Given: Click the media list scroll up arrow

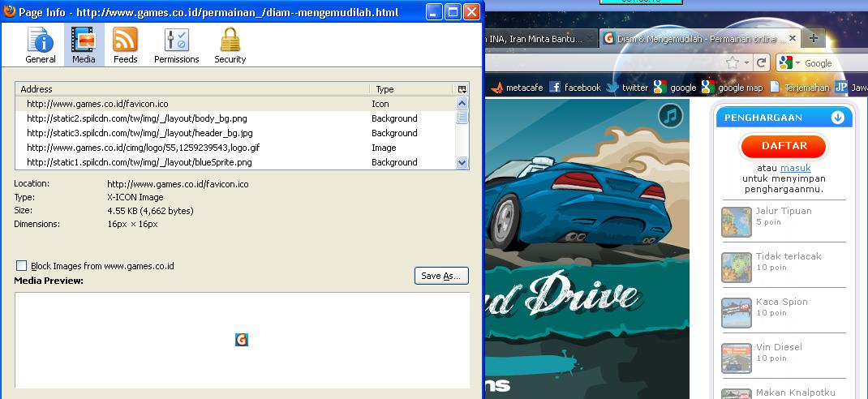Looking at the screenshot, I should pyautogui.click(x=462, y=103).
